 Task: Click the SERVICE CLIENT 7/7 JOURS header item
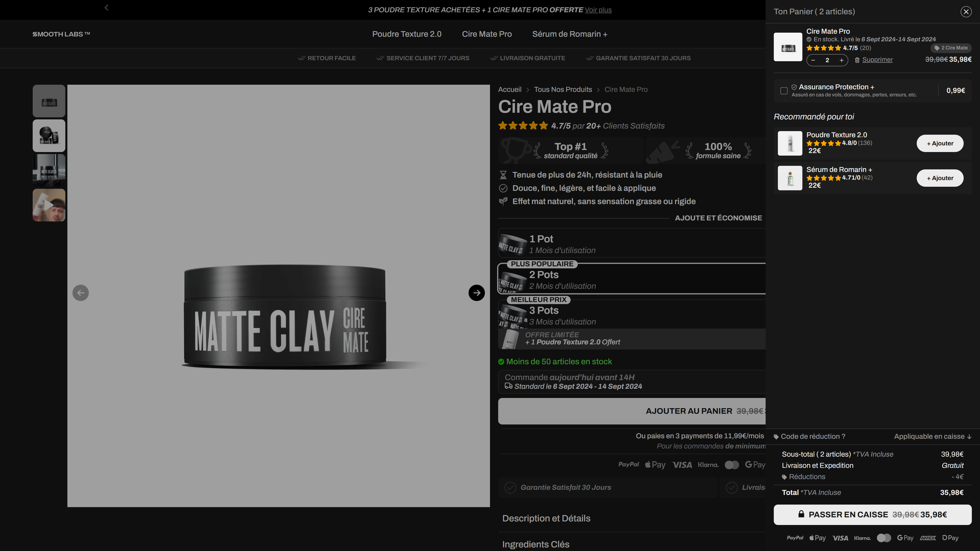423,58
